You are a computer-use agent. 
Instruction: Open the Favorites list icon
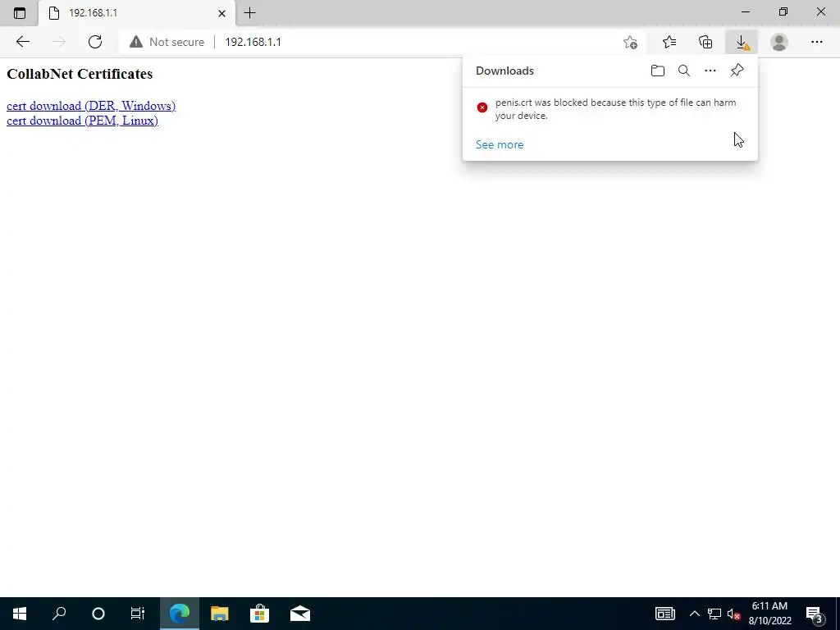point(669,42)
